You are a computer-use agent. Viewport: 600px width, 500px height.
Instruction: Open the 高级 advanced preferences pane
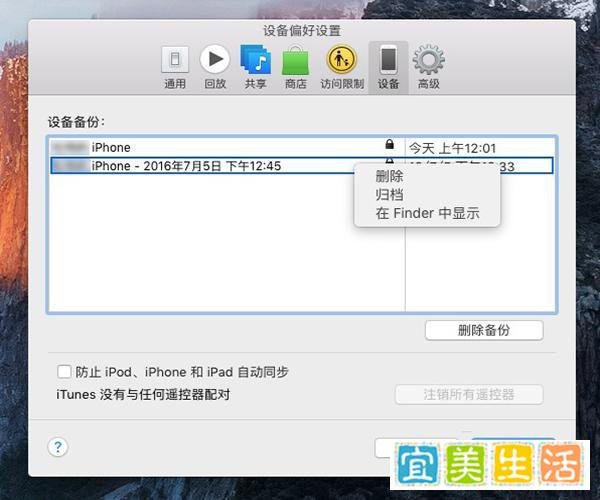point(429,68)
